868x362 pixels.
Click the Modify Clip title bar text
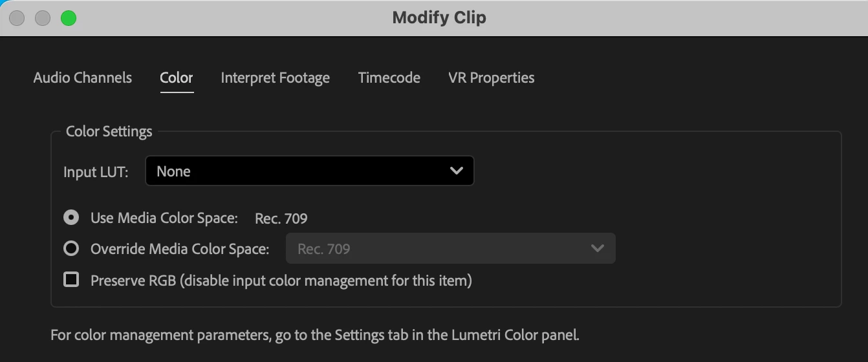[439, 18]
